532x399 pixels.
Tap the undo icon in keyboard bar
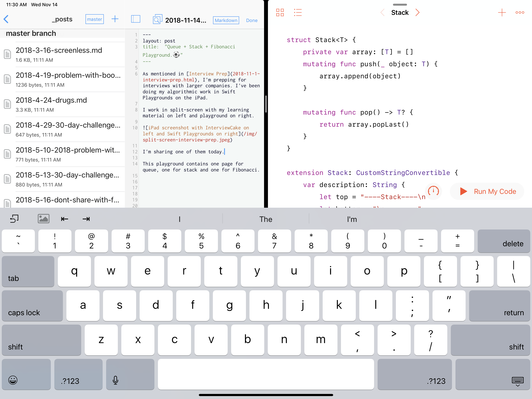click(14, 219)
